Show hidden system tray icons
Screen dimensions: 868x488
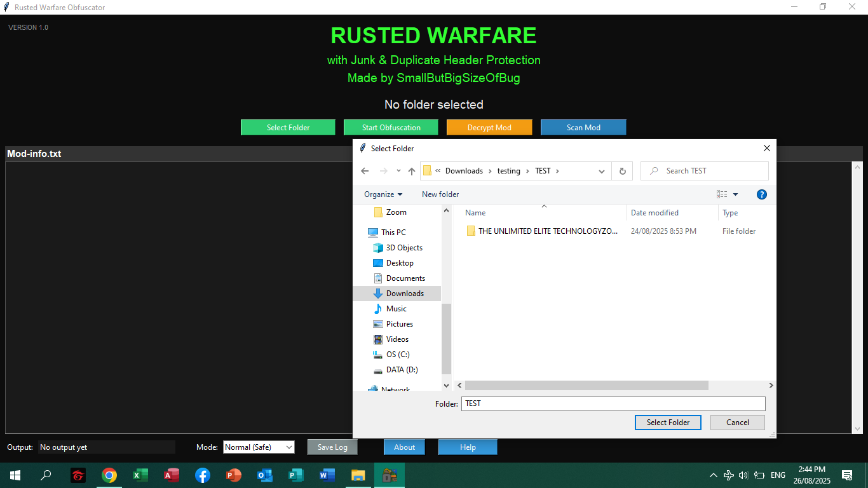click(x=713, y=475)
